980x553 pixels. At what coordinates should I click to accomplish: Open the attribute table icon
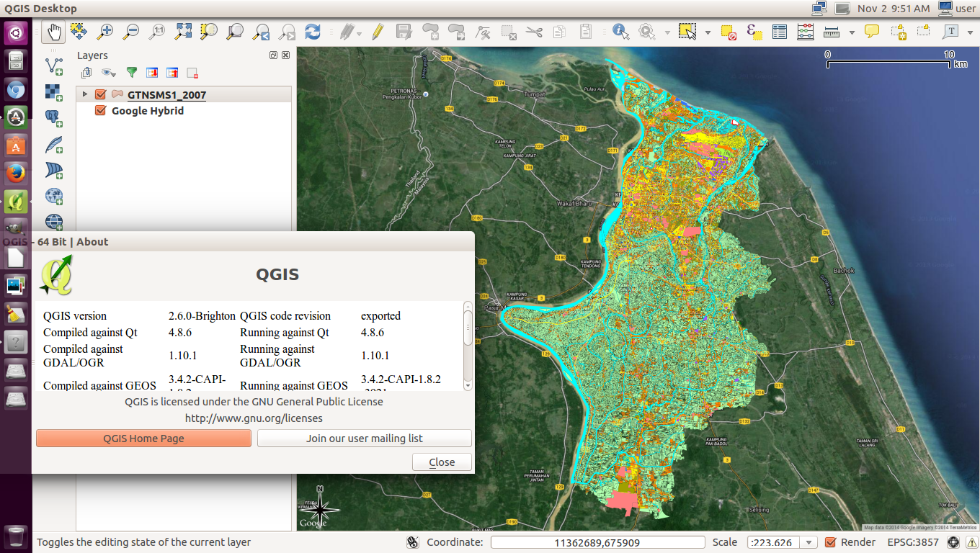click(779, 31)
